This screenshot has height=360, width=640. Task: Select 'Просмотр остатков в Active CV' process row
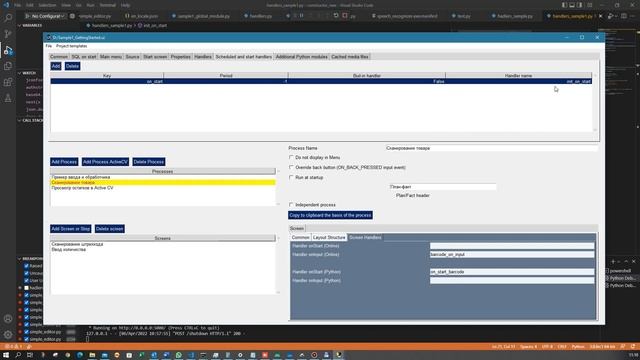point(163,188)
